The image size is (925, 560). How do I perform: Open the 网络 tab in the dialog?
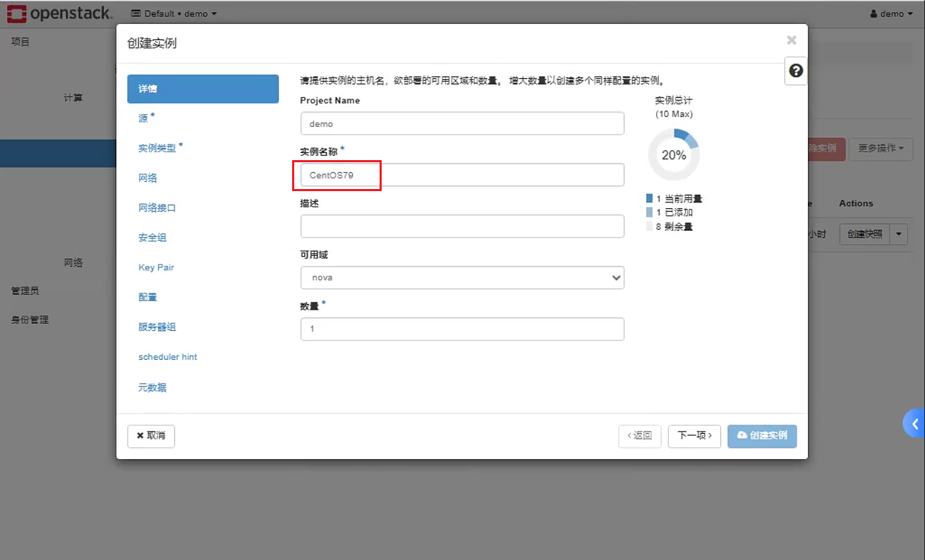[148, 178]
